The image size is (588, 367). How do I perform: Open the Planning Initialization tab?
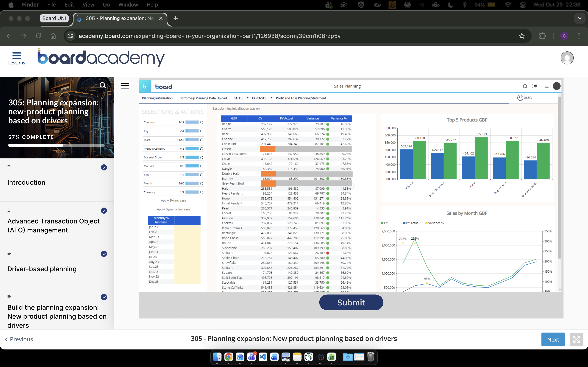coord(157,98)
